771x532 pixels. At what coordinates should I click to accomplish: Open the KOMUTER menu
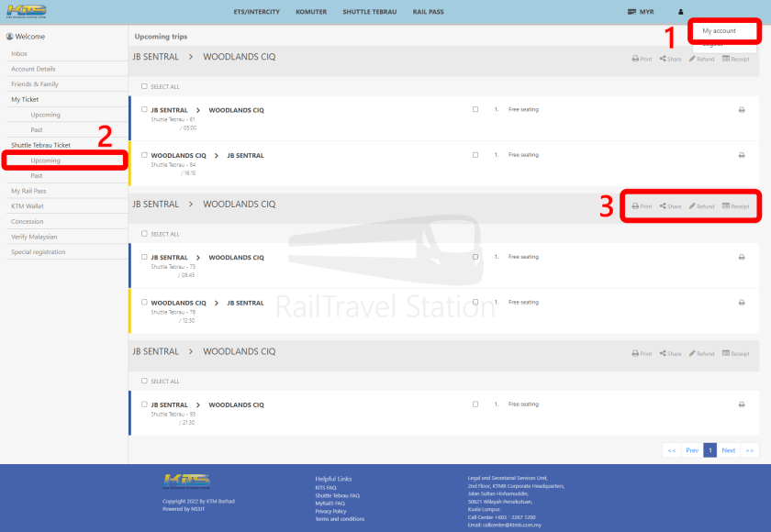[x=311, y=12]
